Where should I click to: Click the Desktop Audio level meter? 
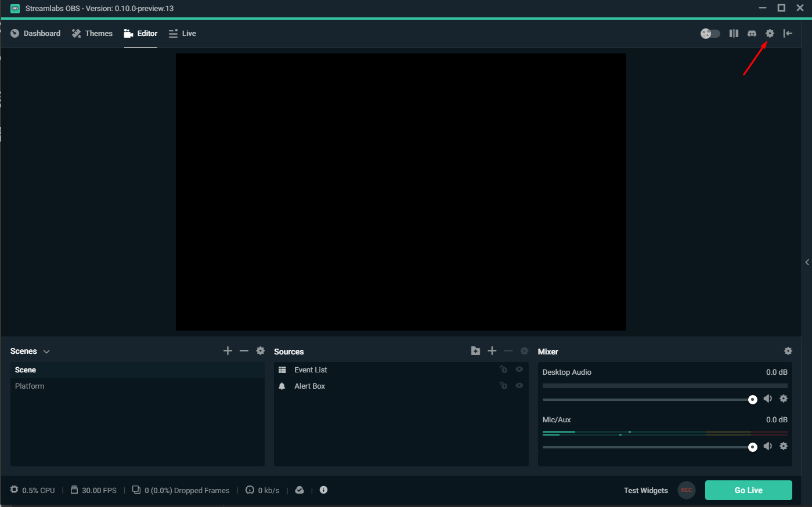click(x=665, y=386)
